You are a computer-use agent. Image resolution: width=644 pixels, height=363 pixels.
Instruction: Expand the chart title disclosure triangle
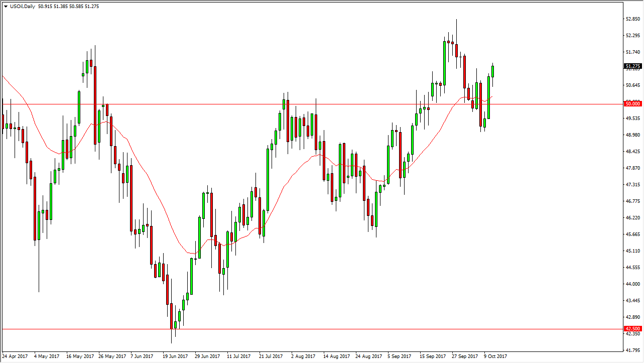point(5,7)
